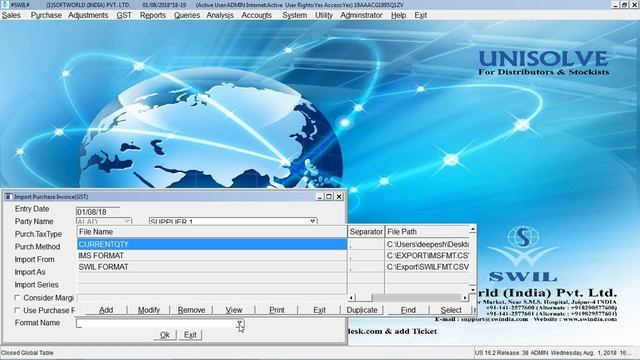640x360 pixels.
Task: Restore down the main application window
Action: tap(625, 4)
